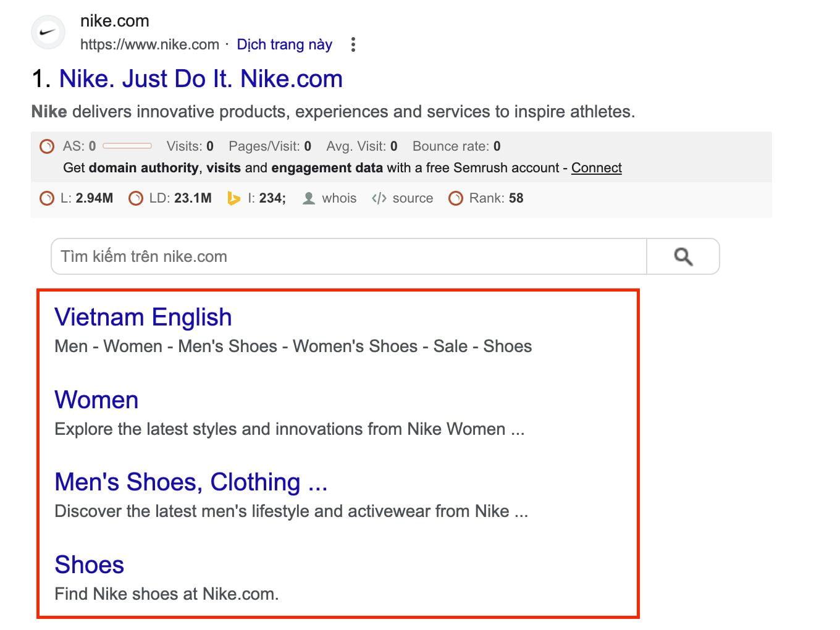Click the circle icon beside Rank: 58
This screenshot has width=840, height=630.
point(456,198)
